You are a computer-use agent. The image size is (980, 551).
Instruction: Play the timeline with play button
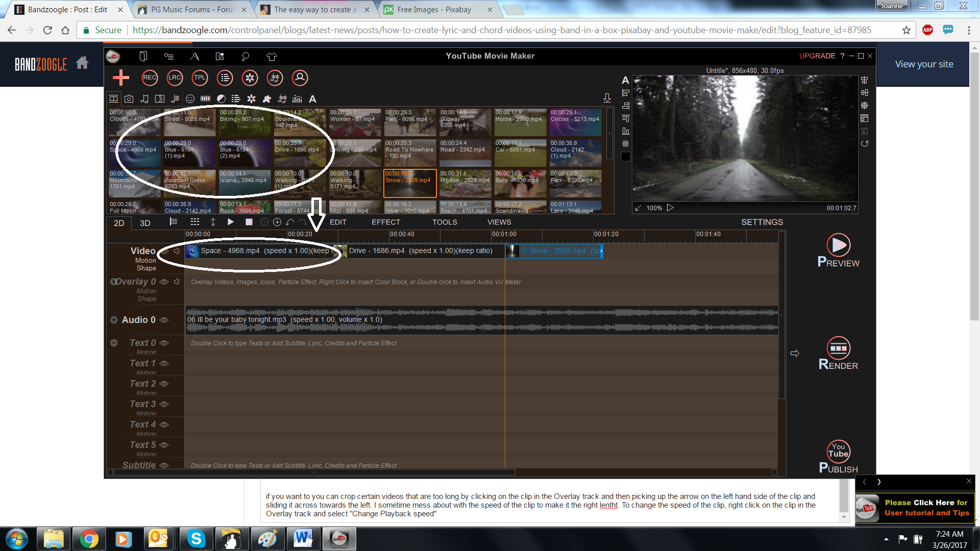coord(231,222)
